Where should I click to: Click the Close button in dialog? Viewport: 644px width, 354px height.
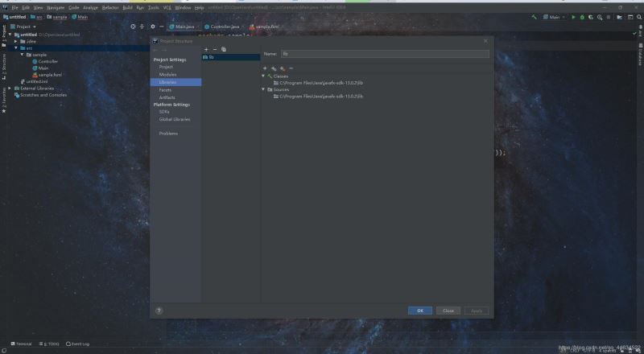(x=448, y=311)
